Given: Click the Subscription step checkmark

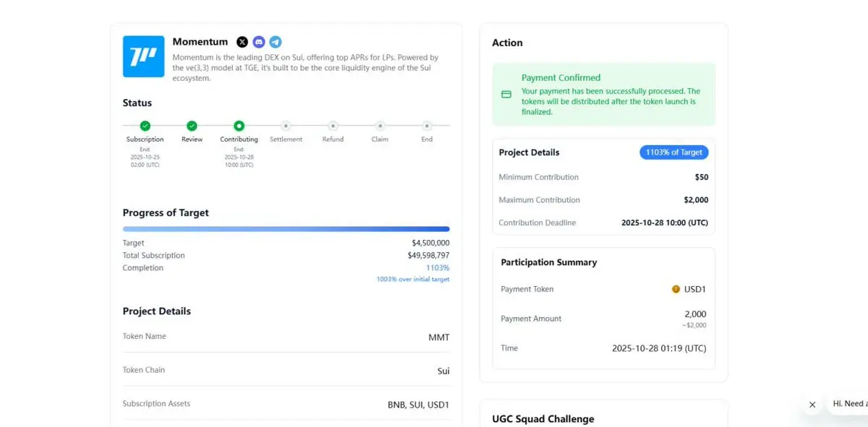Looking at the screenshot, I should 145,126.
